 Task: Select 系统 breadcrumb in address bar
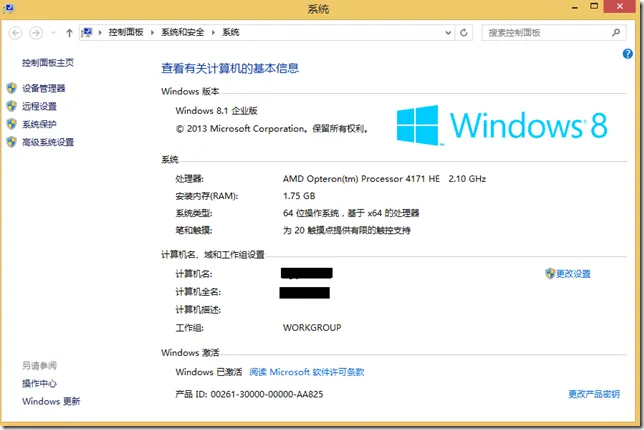[231, 32]
